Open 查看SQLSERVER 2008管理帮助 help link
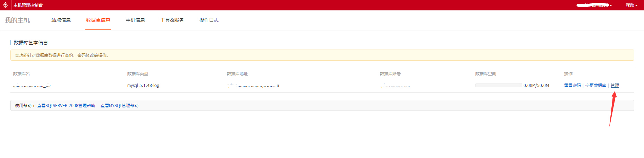Screen dimensions: 644x158 point(66,106)
